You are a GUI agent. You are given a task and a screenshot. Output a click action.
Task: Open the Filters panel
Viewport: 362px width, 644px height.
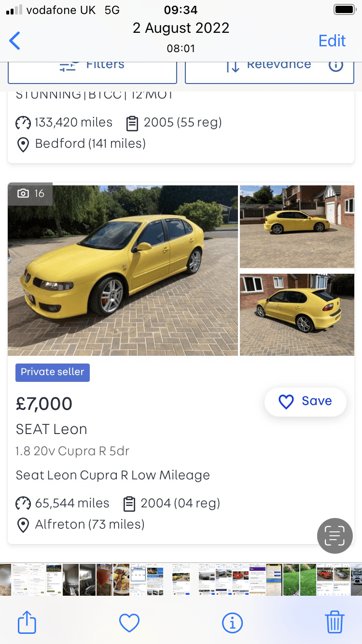click(92, 67)
